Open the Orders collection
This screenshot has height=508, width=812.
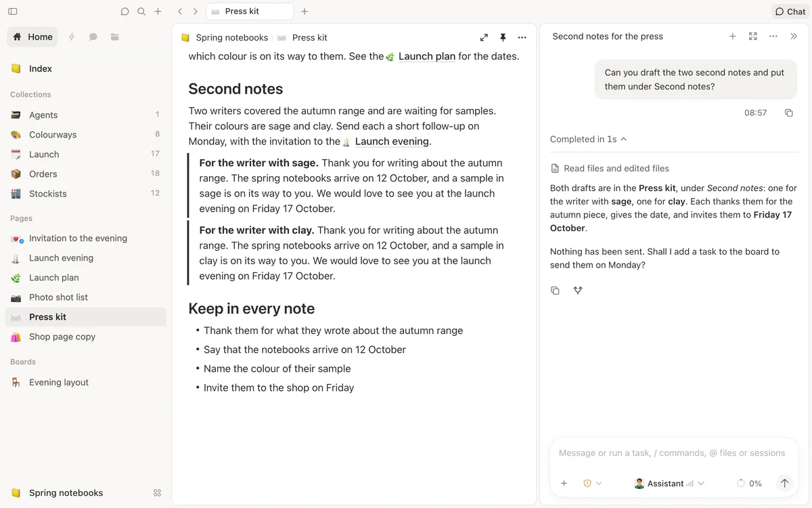click(x=86, y=174)
